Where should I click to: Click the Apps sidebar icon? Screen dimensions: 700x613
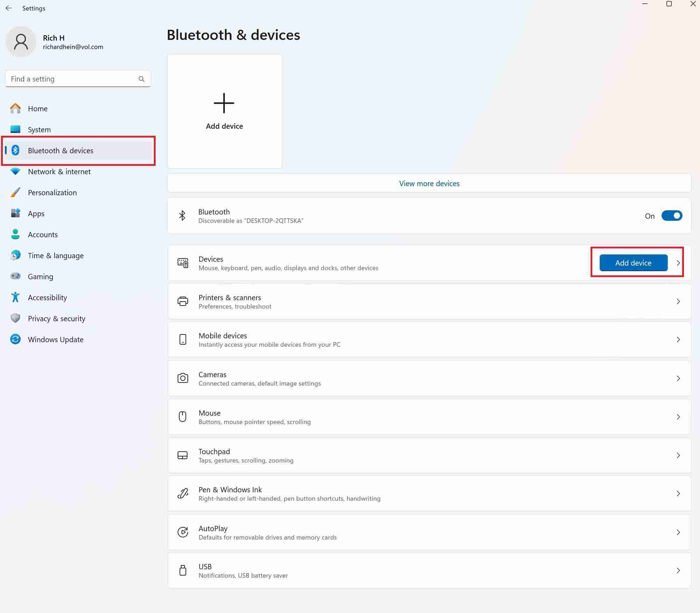pyautogui.click(x=15, y=213)
